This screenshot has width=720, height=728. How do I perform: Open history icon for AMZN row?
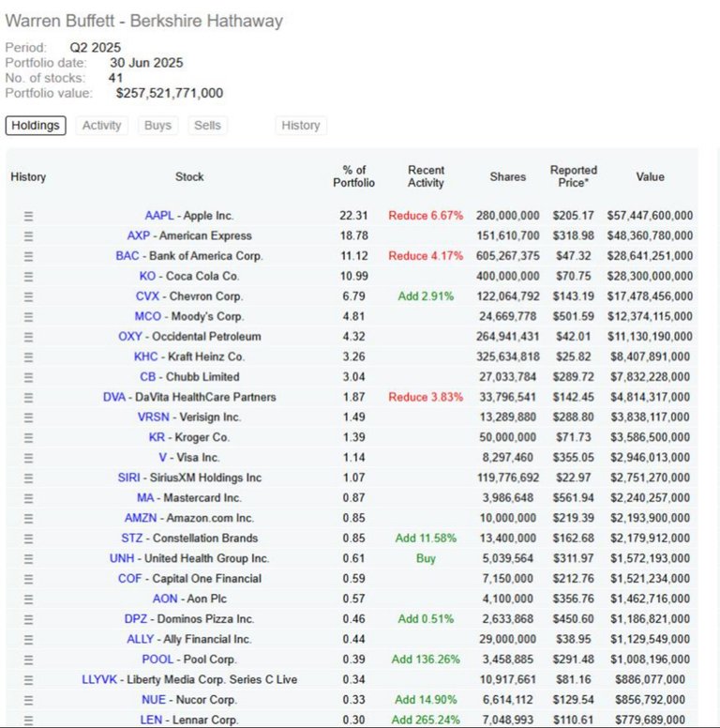point(28,518)
